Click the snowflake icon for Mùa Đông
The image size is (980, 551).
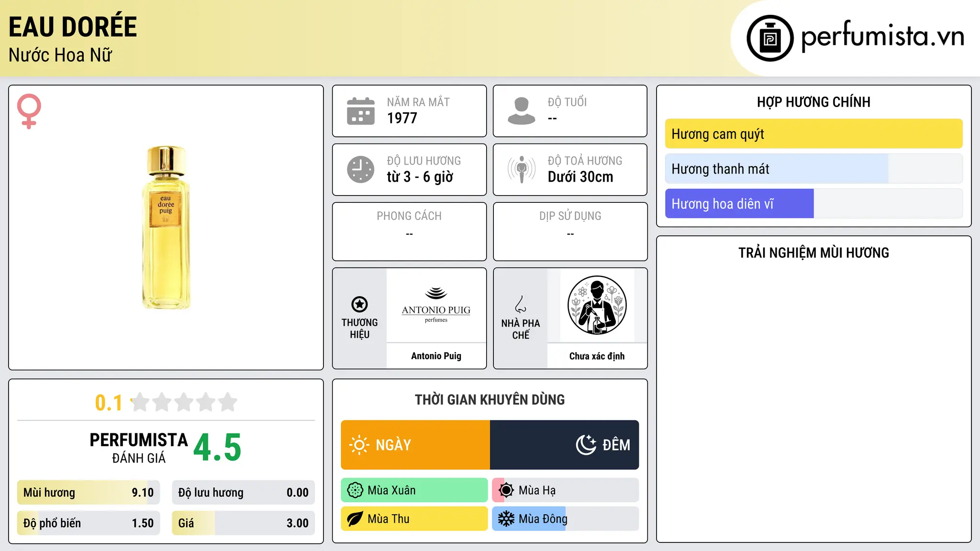(506, 519)
